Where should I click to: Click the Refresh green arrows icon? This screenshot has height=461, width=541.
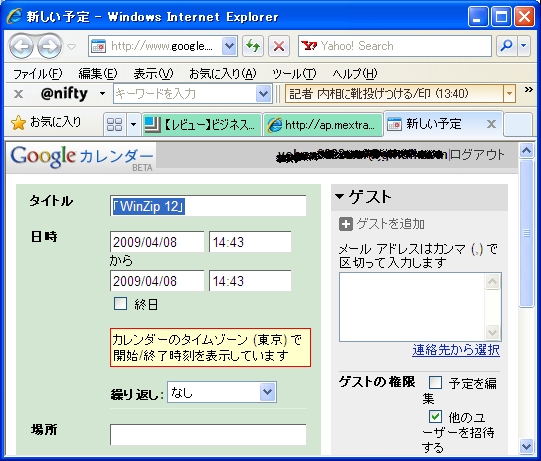[253, 46]
